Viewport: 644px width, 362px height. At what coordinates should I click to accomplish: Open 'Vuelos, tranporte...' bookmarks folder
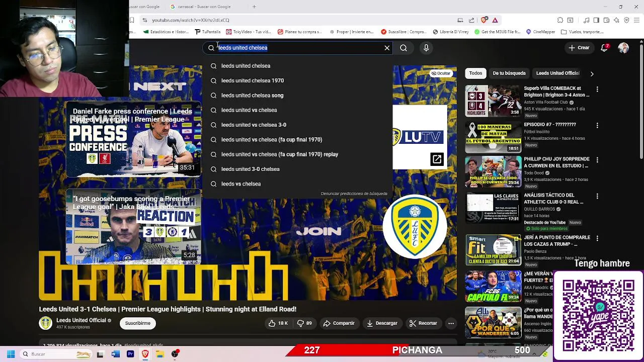[x=582, y=32]
